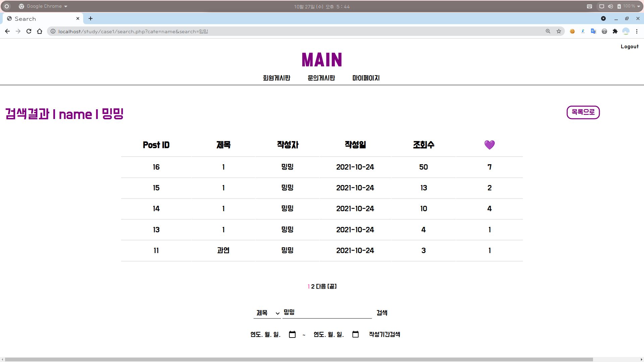Go to 마이페이지 menu item
Screen dimensions: 644x362
[366, 78]
